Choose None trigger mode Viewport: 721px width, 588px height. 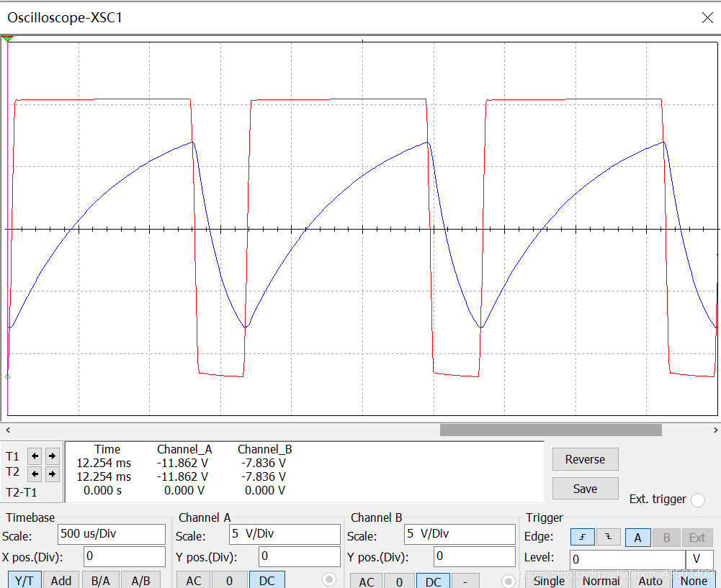(694, 581)
